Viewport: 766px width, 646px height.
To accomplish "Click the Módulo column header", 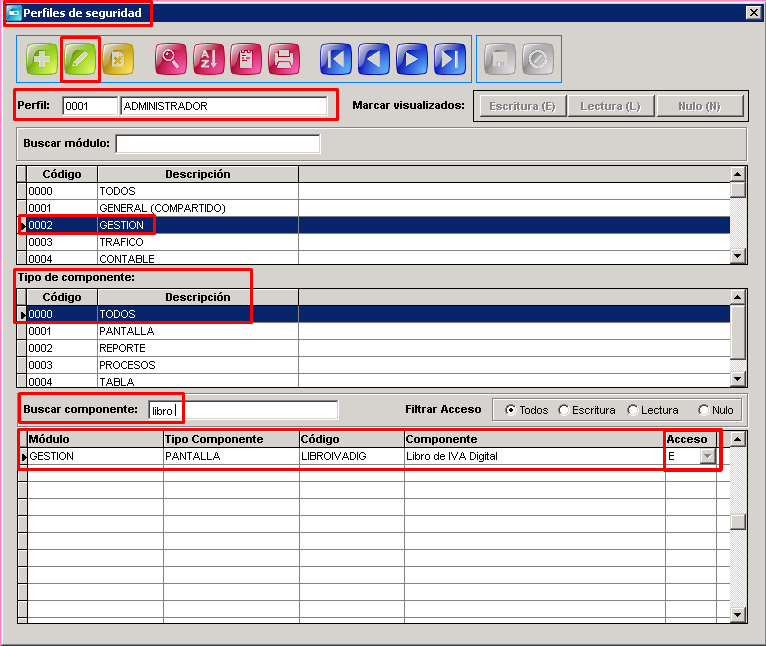I will 95,439.
